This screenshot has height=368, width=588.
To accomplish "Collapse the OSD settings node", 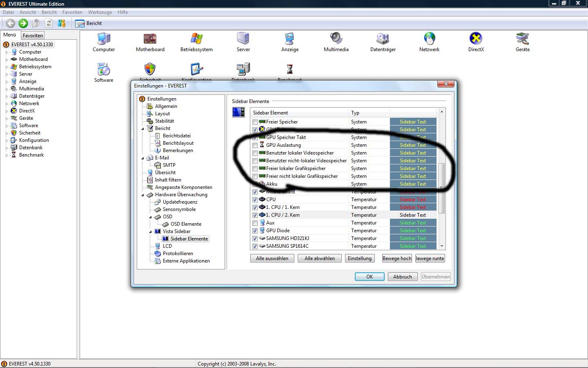I will pyautogui.click(x=150, y=217).
